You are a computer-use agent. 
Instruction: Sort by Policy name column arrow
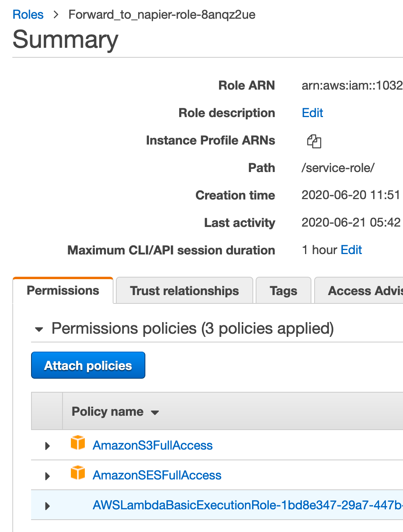(x=155, y=413)
